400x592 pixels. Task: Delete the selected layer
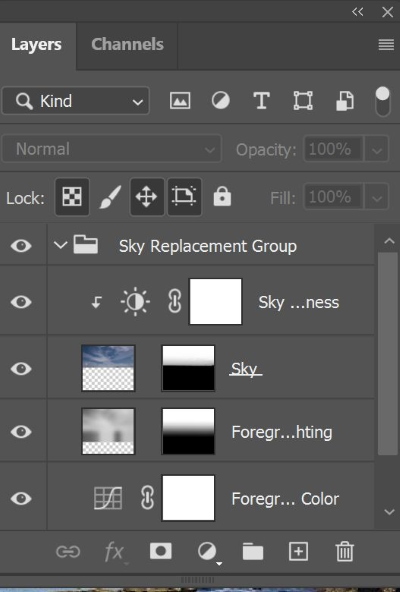[344, 552]
